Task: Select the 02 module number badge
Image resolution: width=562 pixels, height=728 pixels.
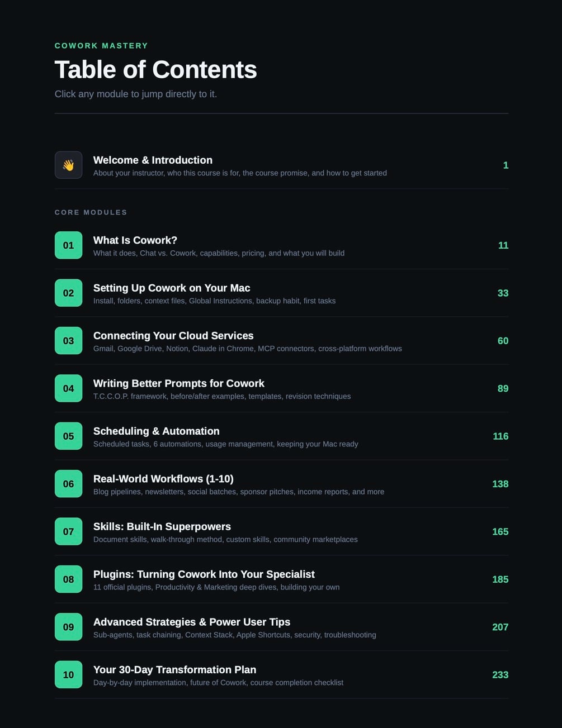Action: click(x=68, y=293)
